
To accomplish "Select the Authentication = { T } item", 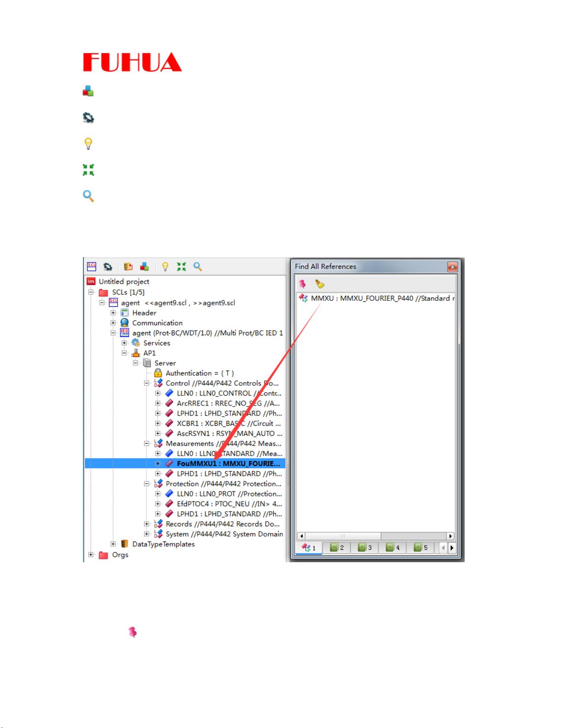I will pyautogui.click(x=199, y=373).
